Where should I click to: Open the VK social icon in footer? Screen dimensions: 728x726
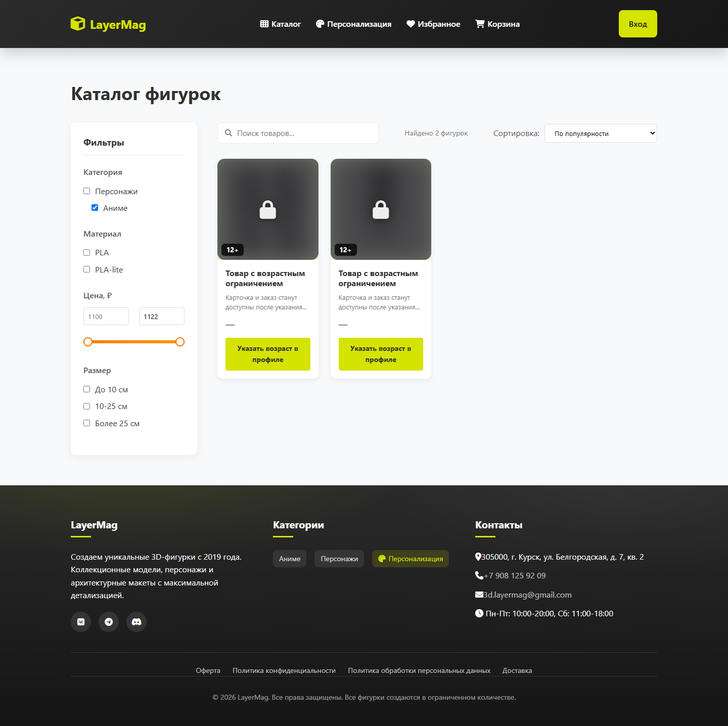(81, 622)
